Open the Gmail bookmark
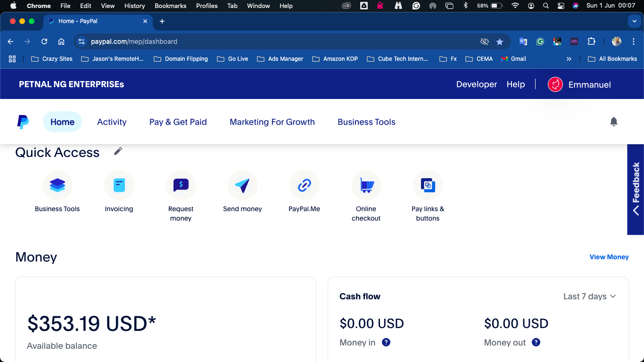Viewport: 644px width, 362px height. [x=513, y=59]
